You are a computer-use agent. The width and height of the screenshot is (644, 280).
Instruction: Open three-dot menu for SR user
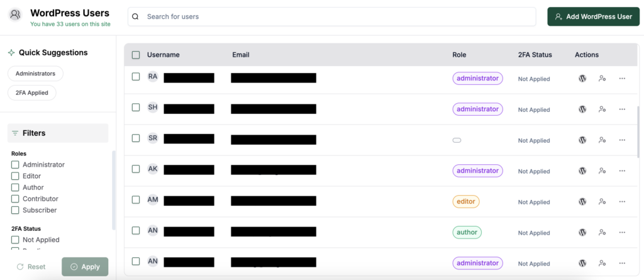(x=622, y=140)
